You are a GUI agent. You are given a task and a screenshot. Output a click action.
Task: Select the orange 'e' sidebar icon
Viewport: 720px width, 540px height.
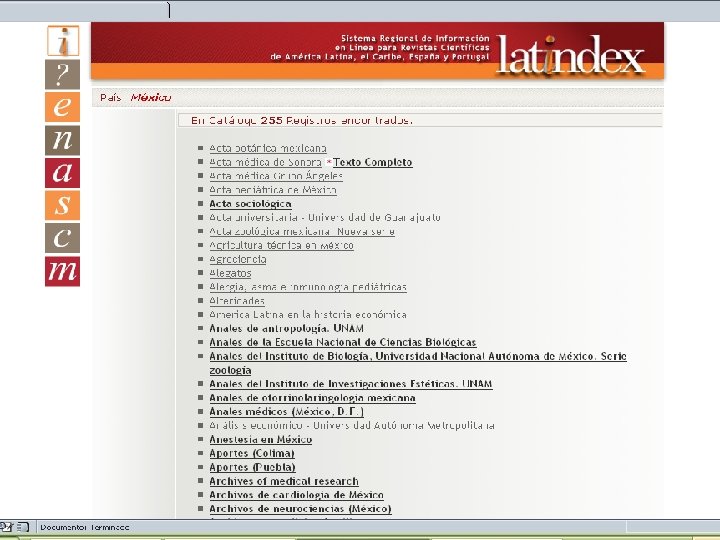point(62,107)
